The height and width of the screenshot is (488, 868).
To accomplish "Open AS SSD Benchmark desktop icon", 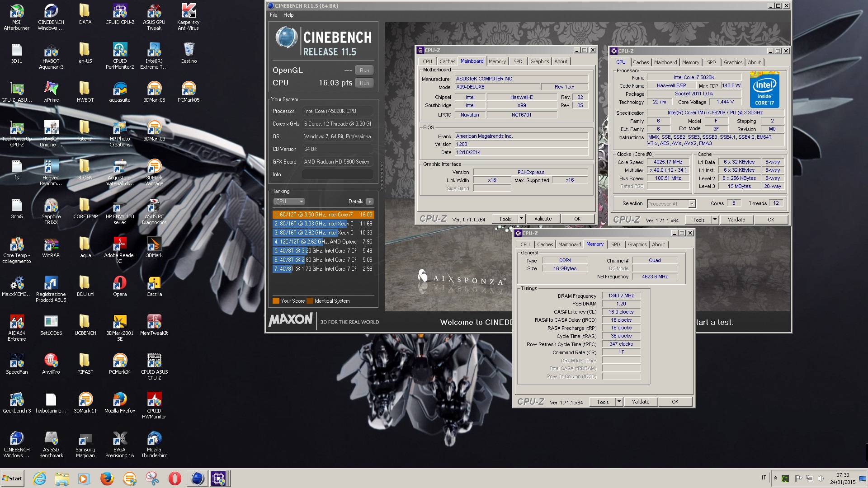I will tap(51, 445).
